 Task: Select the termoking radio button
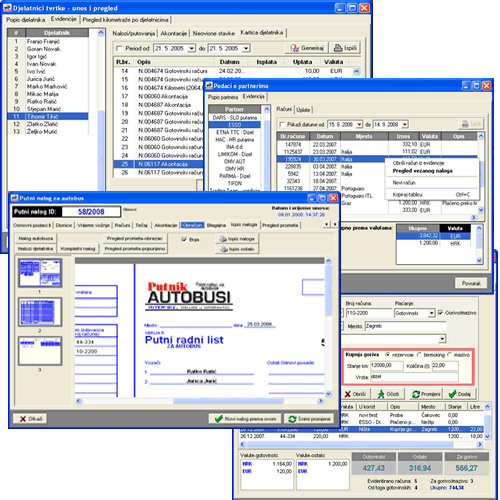(419, 355)
